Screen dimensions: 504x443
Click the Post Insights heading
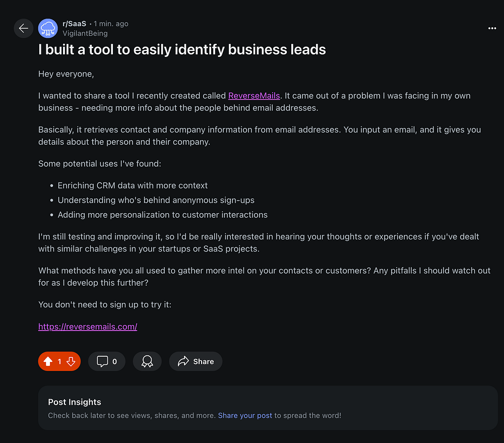[x=75, y=402]
